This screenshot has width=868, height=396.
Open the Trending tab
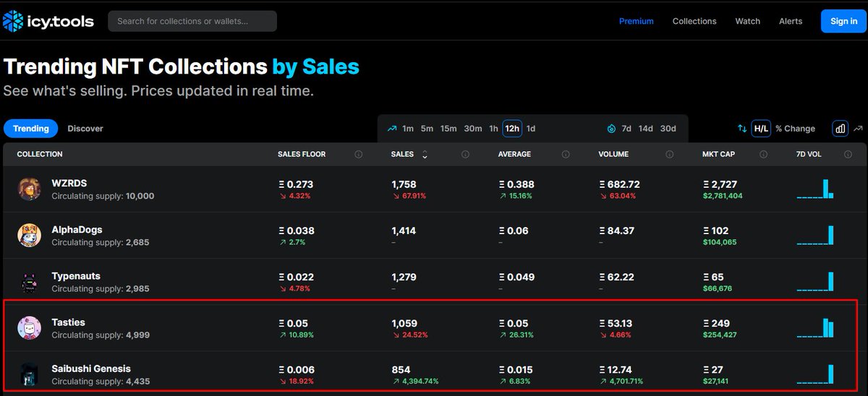click(31, 129)
